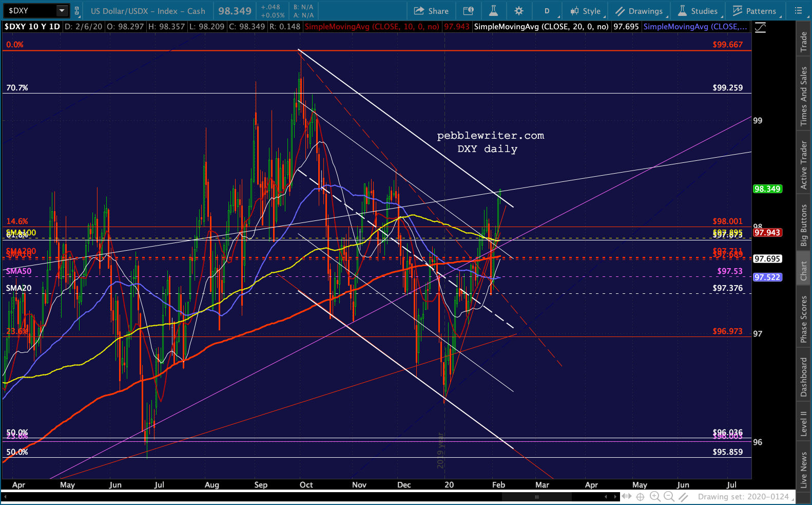Click the scroll left arrow
The height and width of the screenshot is (505, 812).
point(606,497)
